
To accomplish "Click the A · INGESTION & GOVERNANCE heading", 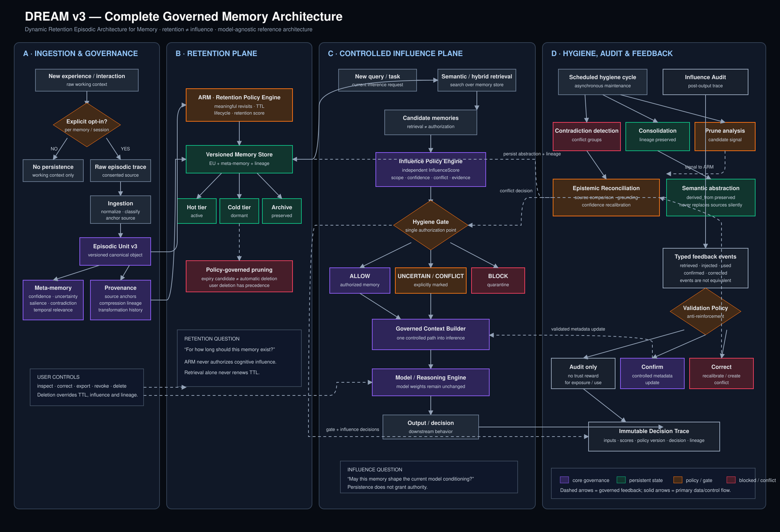I will 80,54.
